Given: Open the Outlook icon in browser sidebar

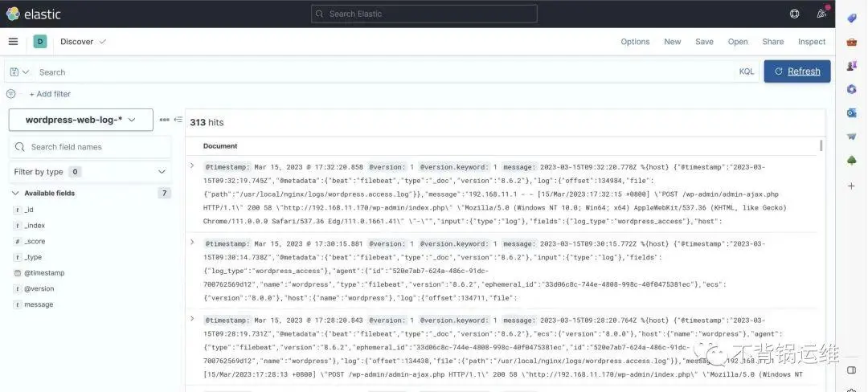Looking at the screenshot, I should 852,113.
